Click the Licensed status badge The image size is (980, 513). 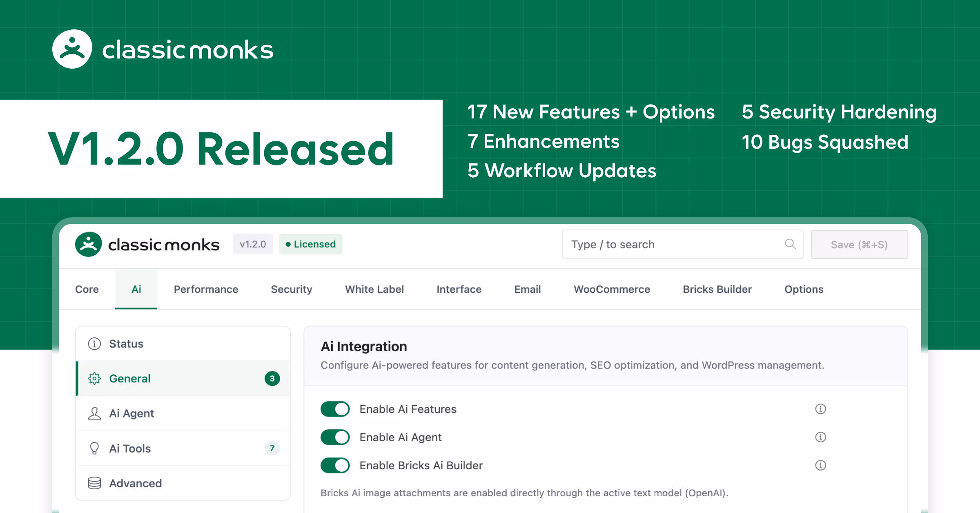click(311, 244)
